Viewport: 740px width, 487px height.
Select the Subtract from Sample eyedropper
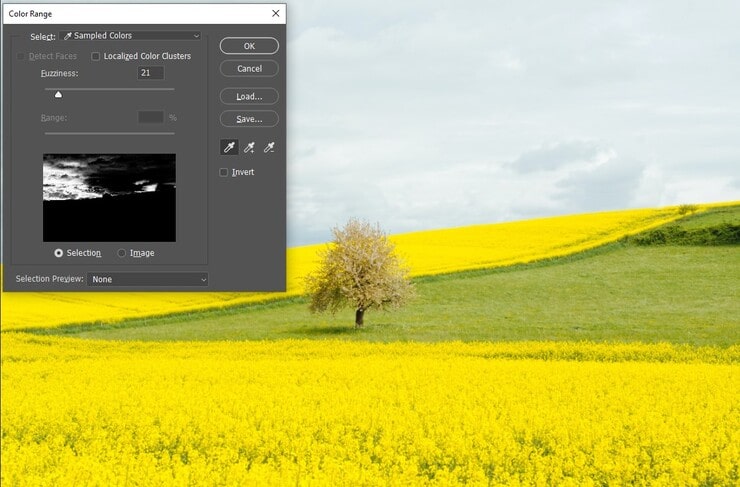(269, 147)
